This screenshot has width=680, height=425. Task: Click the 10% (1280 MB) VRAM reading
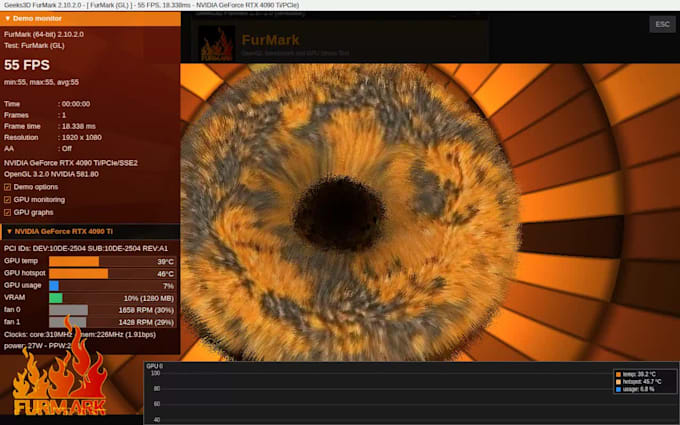pos(149,298)
